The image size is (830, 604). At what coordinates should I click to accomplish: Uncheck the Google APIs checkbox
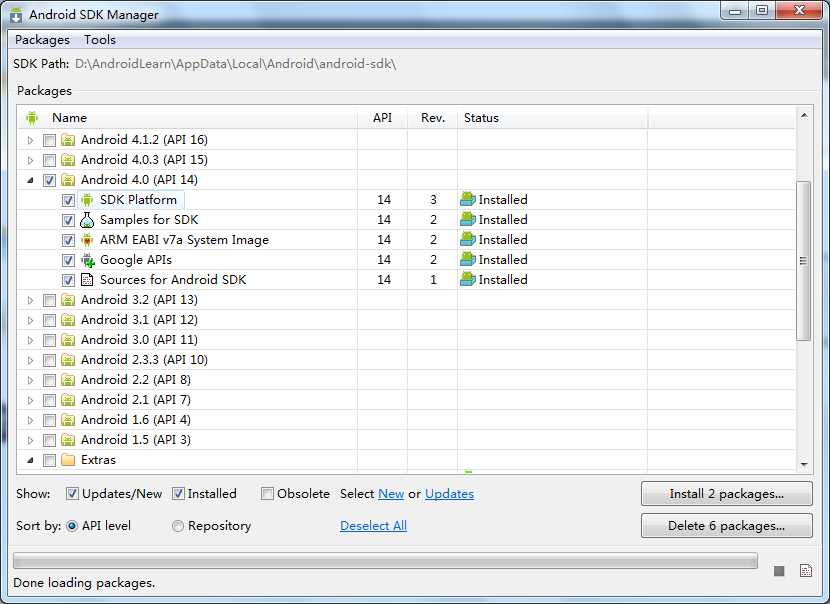68,260
